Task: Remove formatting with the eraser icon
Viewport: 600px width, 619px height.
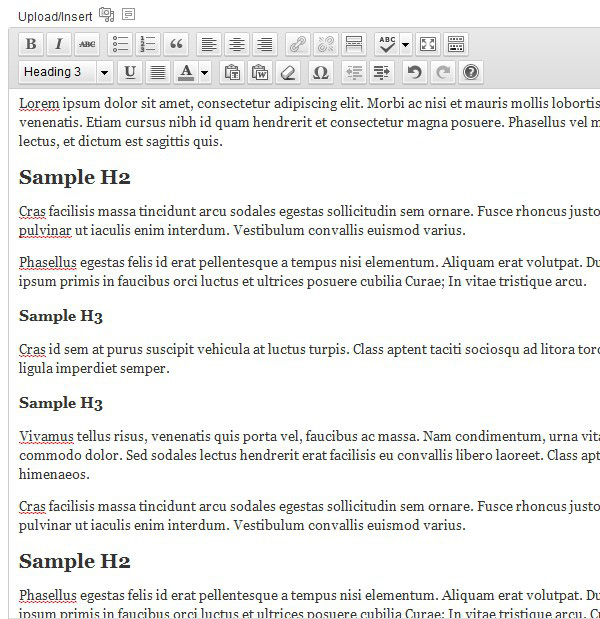Action: click(x=288, y=72)
